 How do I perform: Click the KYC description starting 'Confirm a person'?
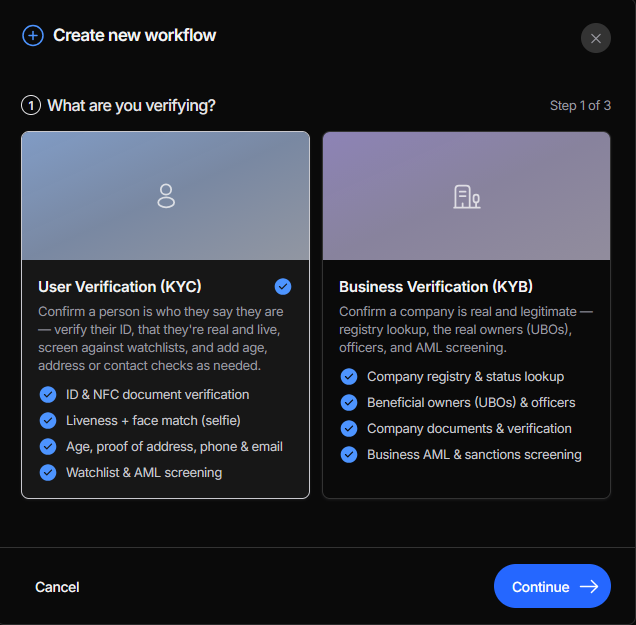click(161, 339)
